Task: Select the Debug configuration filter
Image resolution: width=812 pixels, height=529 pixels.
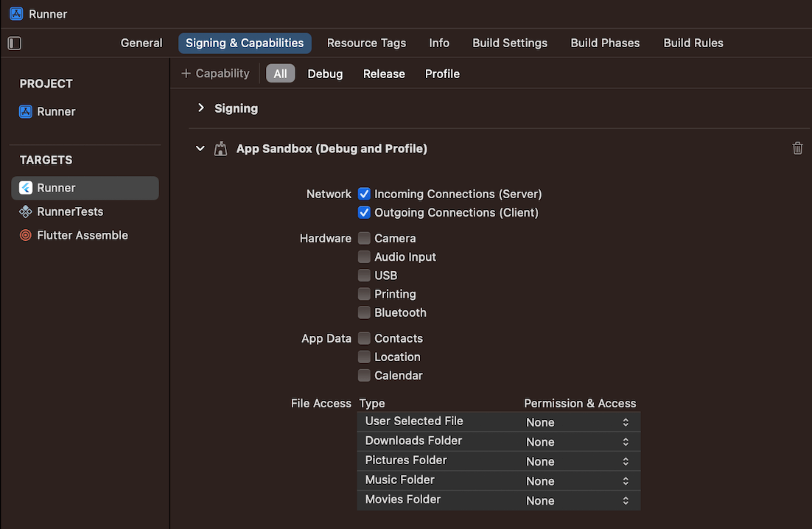Action: [x=325, y=74]
